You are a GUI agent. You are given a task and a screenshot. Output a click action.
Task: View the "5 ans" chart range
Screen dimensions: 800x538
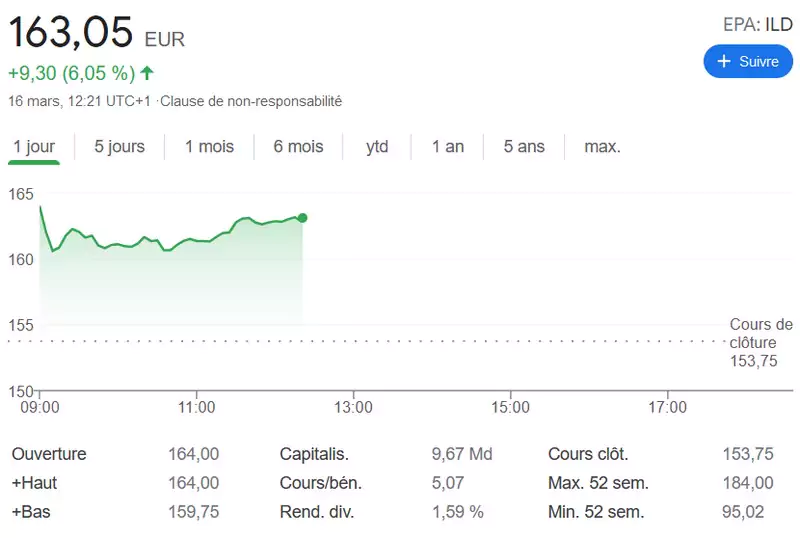[524, 146]
